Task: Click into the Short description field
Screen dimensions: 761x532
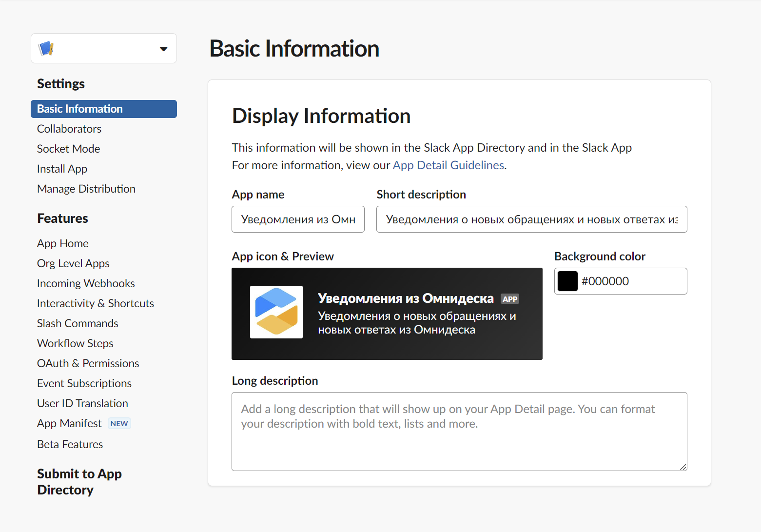Action: tap(532, 219)
